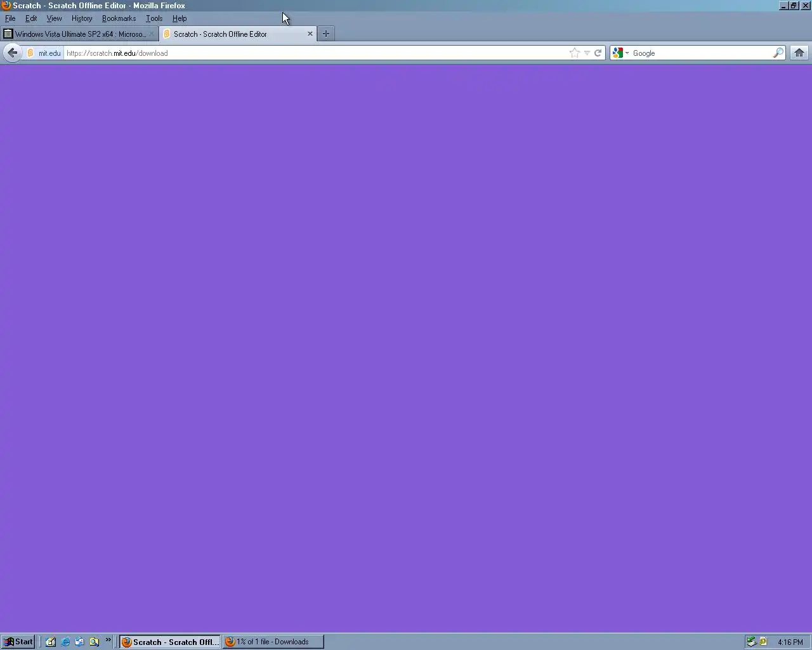The height and width of the screenshot is (650, 812).
Task: Open a new tab with the plus button
Action: tap(326, 34)
